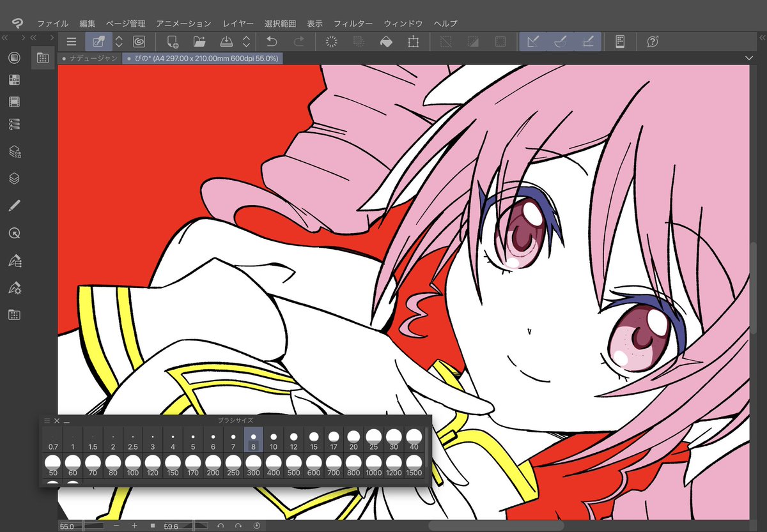Viewport: 767px width, 532px height.
Task: Choose brush size 40
Action: [x=414, y=439]
